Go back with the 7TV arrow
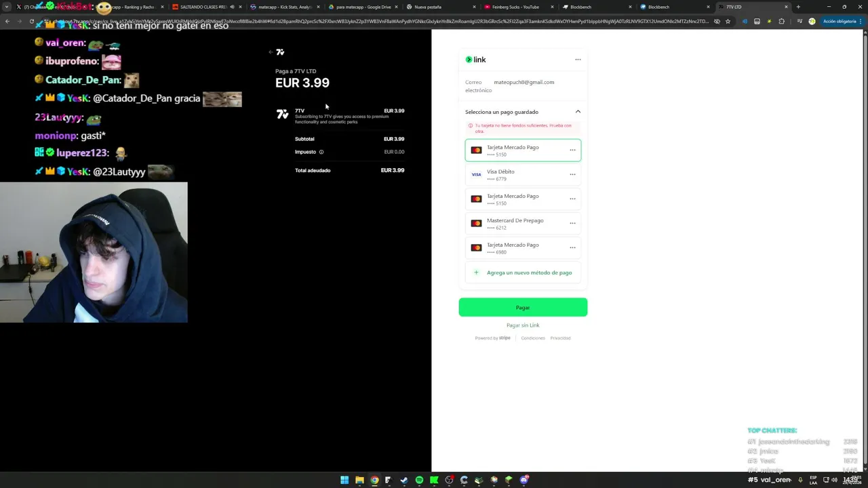 pyautogui.click(x=271, y=52)
